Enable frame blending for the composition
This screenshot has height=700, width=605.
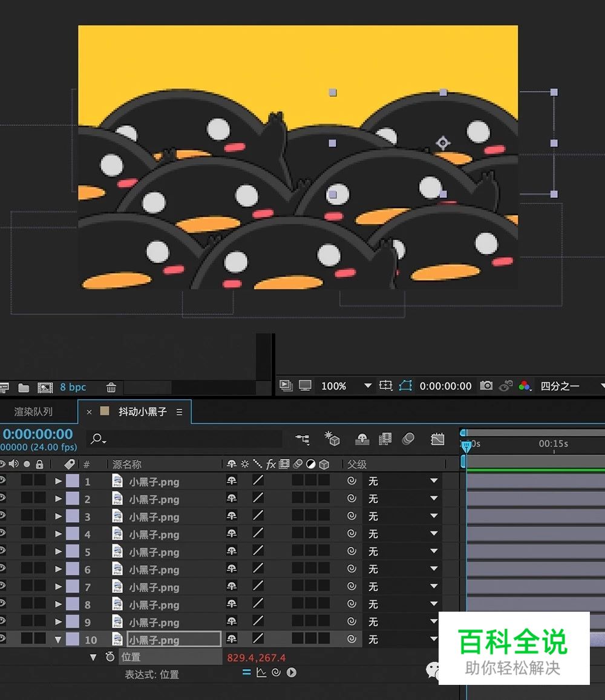(385, 439)
